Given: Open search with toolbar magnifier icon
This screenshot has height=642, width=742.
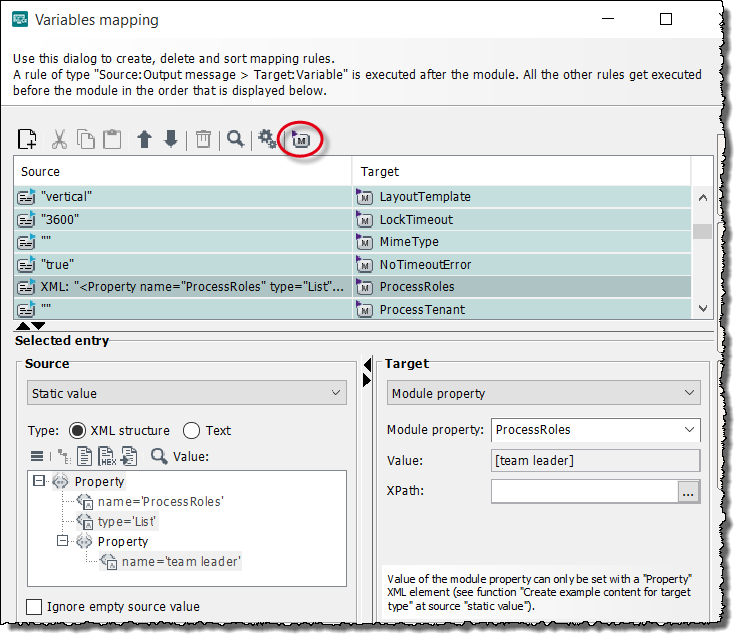Looking at the screenshot, I should coord(235,140).
